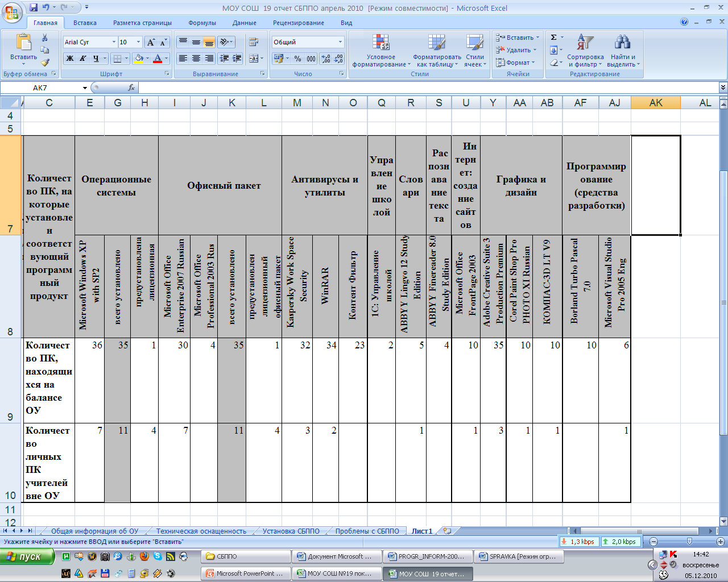Cut selection with scissors icon
Image resolution: width=728 pixels, height=582 pixels.
point(45,38)
